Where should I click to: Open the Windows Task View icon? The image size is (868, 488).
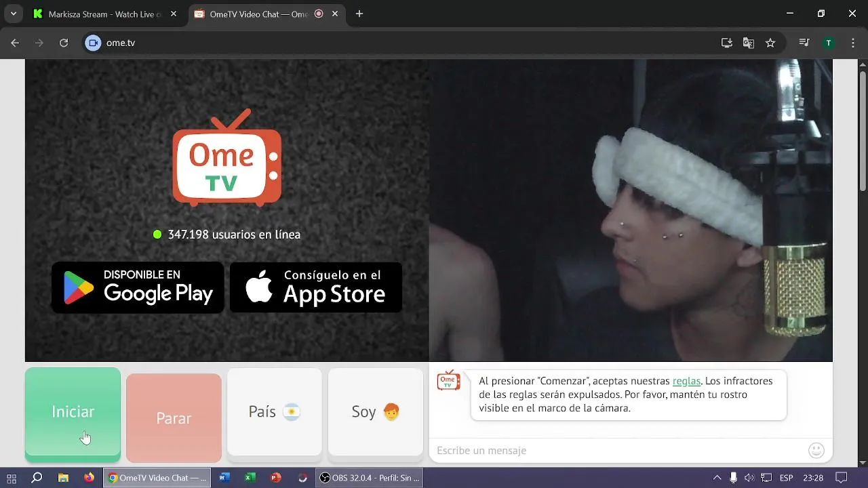tap(12, 478)
